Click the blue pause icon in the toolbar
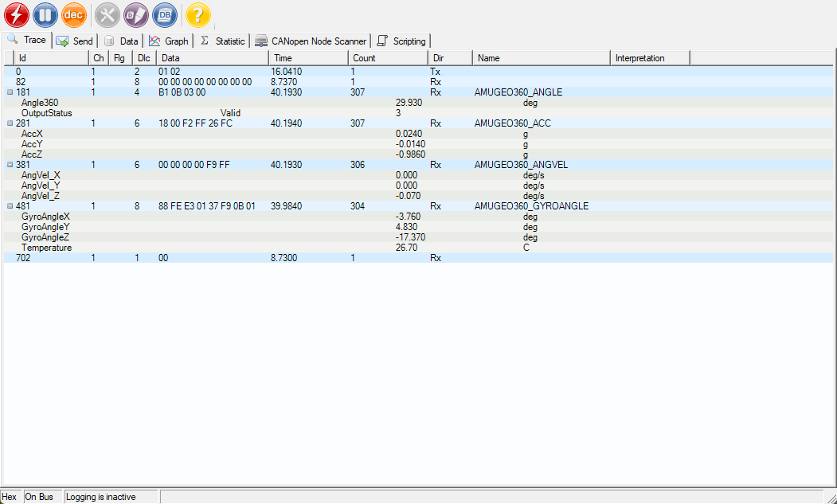The width and height of the screenshot is (837, 504). [45, 15]
